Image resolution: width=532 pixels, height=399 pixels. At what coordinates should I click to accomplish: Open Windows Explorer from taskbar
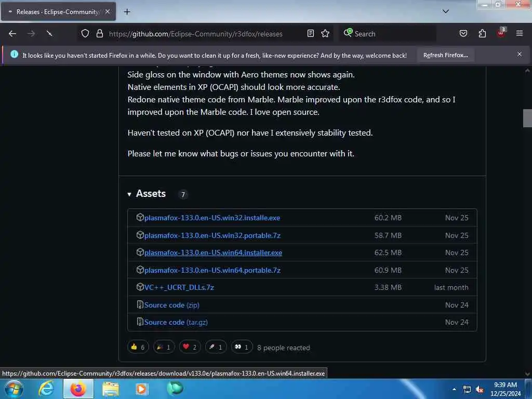pos(111,389)
